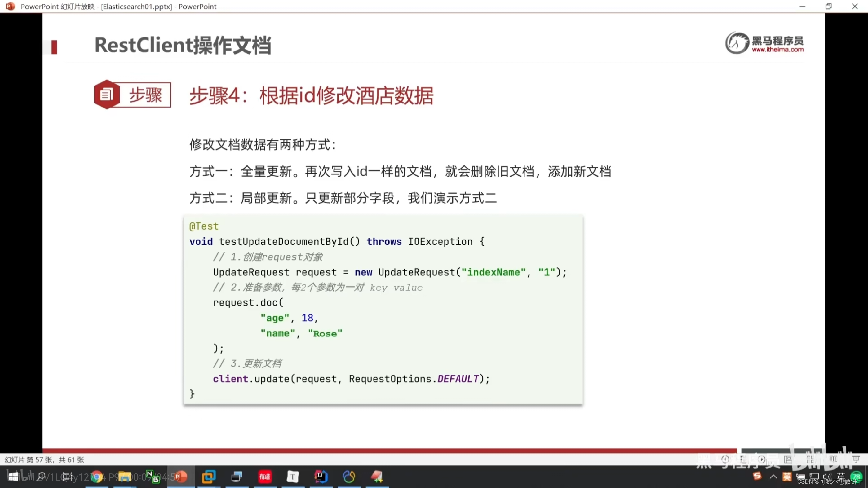Viewport: 868px width, 488px height.
Task: Open Typora from taskbar
Action: coord(292,477)
